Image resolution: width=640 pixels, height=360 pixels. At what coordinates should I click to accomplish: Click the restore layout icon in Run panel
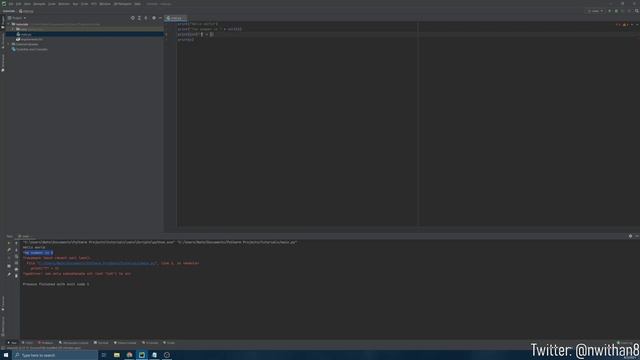click(x=9, y=266)
